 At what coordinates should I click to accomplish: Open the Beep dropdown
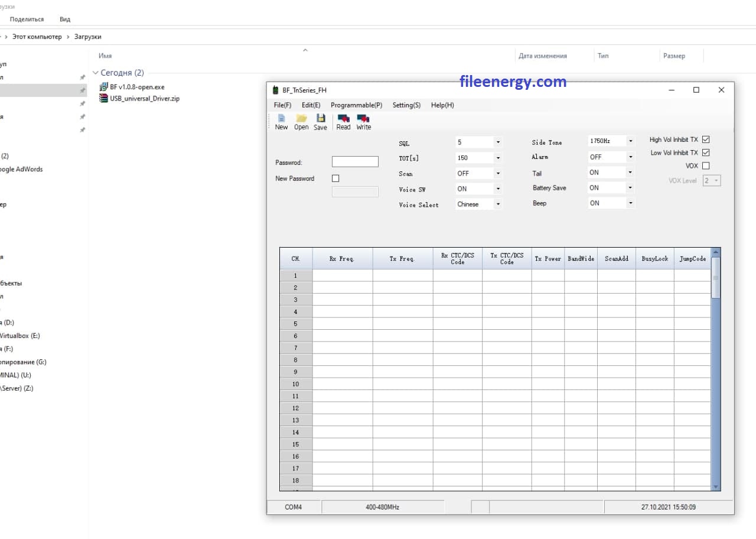coord(630,203)
